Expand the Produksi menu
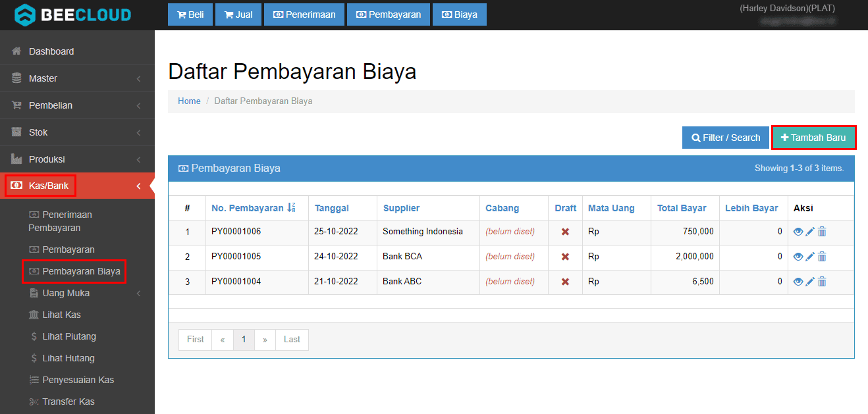Viewport: 868px width, 414px height. coord(77,159)
